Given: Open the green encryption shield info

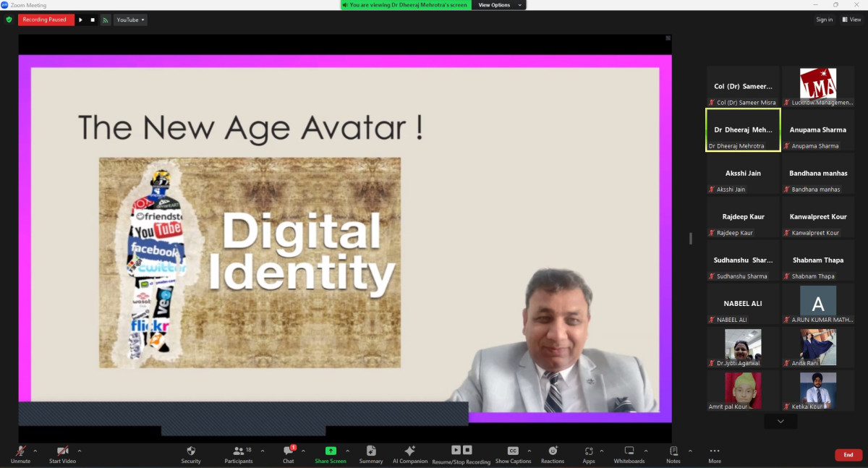Looking at the screenshot, I should coord(9,20).
